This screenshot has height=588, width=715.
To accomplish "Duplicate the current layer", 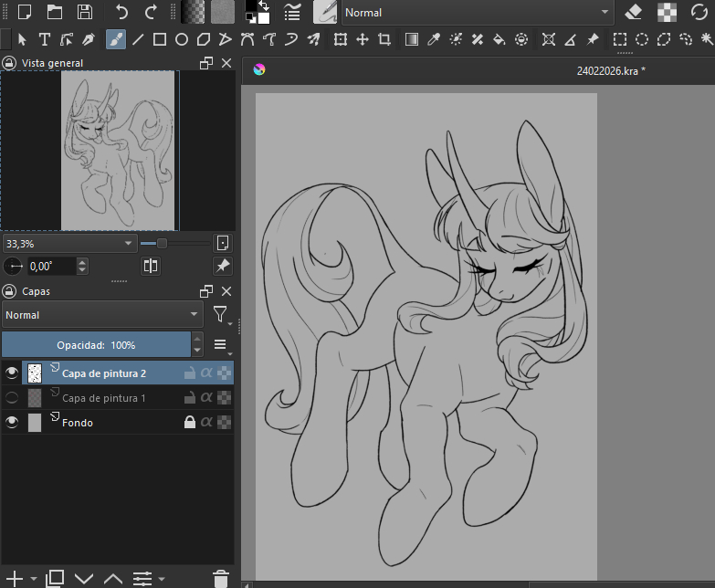I will pyautogui.click(x=55, y=578).
